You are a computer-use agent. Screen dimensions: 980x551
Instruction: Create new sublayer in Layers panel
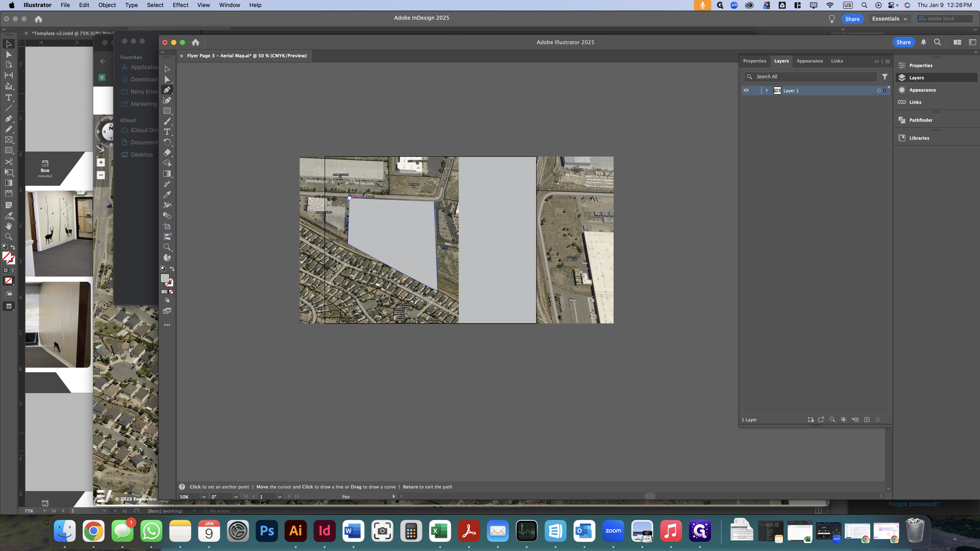click(x=855, y=419)
